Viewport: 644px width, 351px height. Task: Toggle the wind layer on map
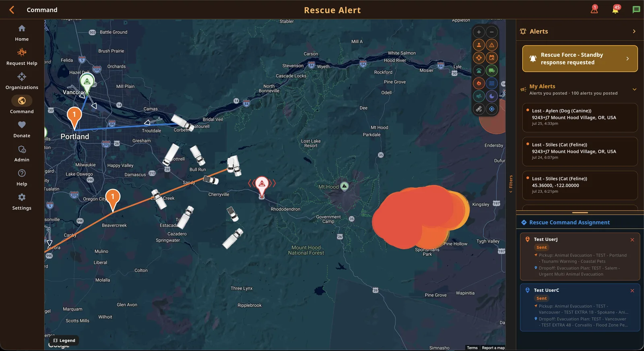pos(479,96)
